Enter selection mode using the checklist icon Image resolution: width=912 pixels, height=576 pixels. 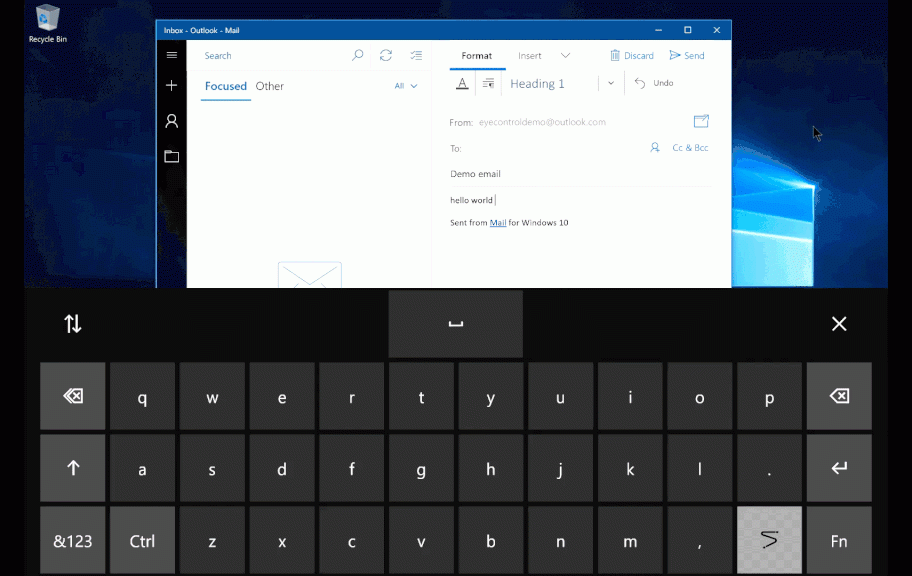pyautogui.click(x=416, y=56)
